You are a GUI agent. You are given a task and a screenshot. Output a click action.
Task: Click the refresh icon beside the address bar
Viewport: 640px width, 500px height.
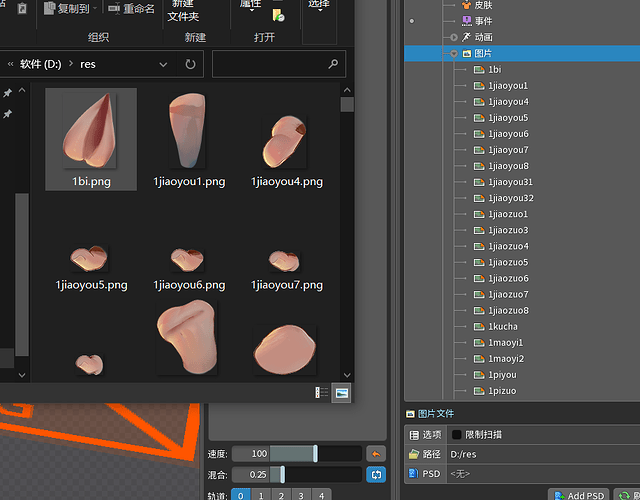(190, 64)
